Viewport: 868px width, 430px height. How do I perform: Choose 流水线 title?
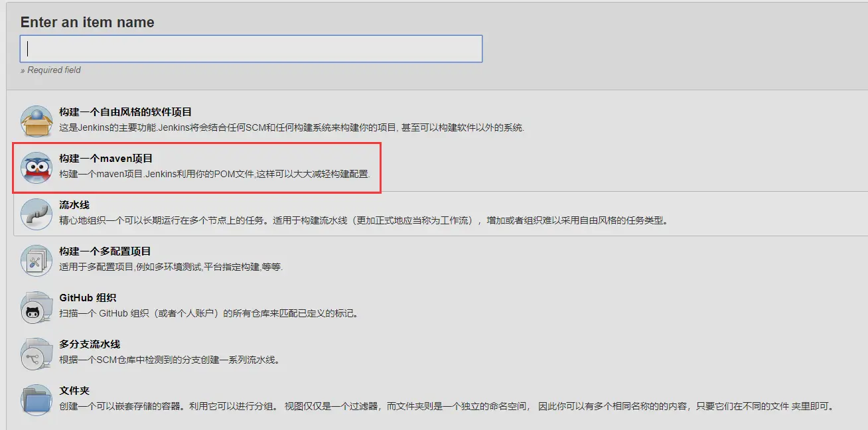click(x=74, y=205)
